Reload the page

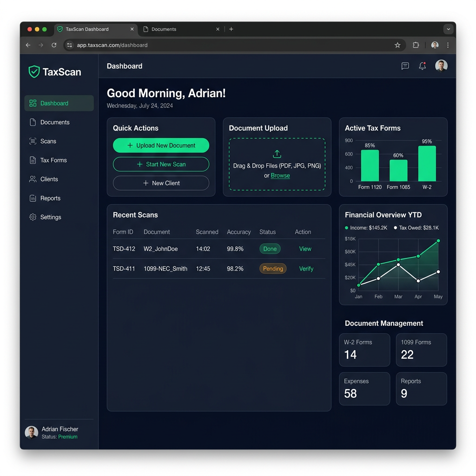click(x=54, y=45)
